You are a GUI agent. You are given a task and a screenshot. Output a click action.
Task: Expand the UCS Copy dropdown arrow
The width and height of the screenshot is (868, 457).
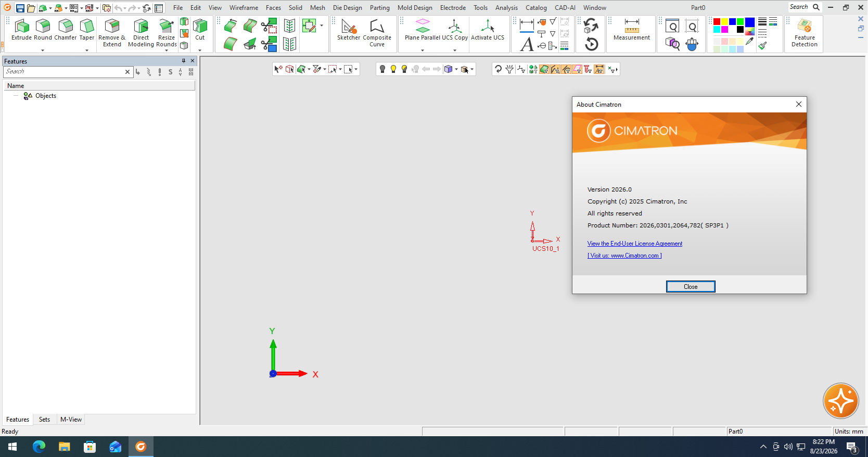click(x=455, y=50)
